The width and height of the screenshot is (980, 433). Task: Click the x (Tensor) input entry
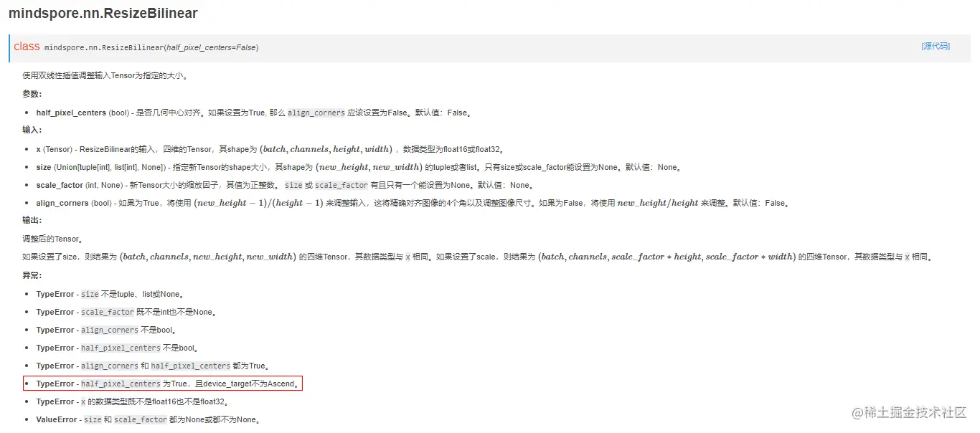(270, 149)
